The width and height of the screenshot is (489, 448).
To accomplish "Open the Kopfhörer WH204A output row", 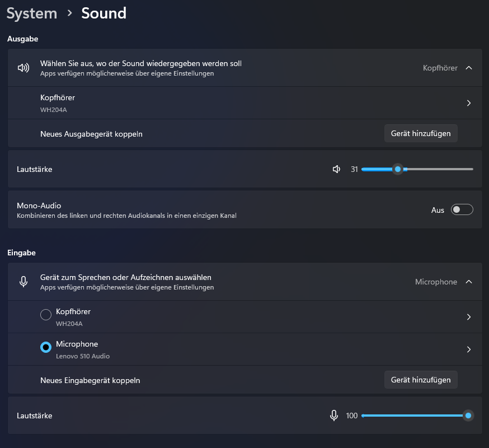I will click(224, 103).
